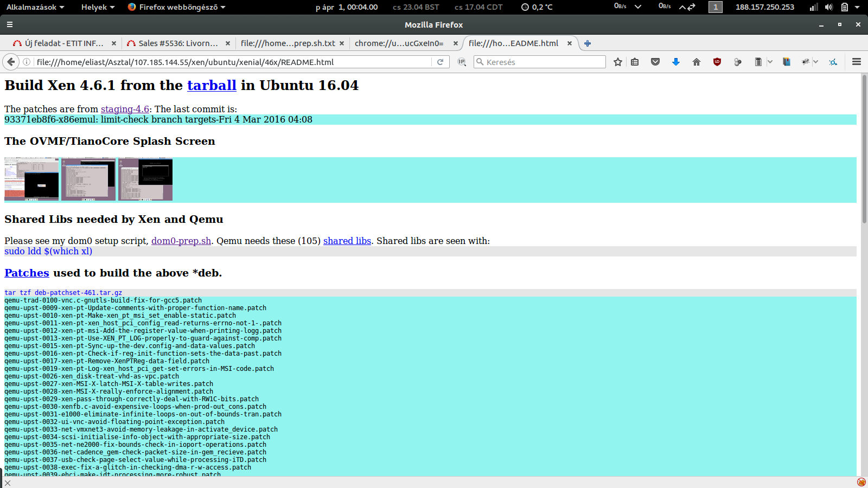Open new tab with plus icon
The image size is (868, 488).
pyautogui.click(x=588, y=43)
